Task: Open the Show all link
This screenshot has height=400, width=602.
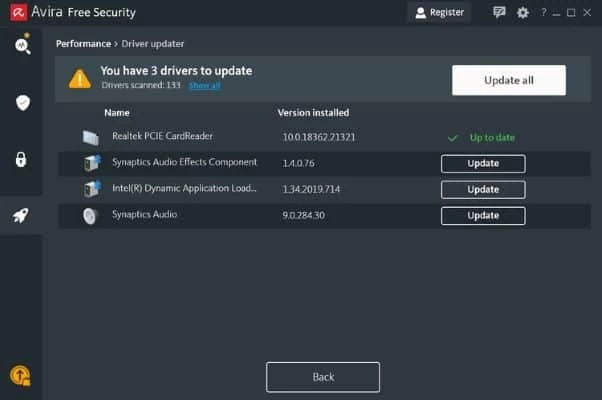Action: [205, 85]
